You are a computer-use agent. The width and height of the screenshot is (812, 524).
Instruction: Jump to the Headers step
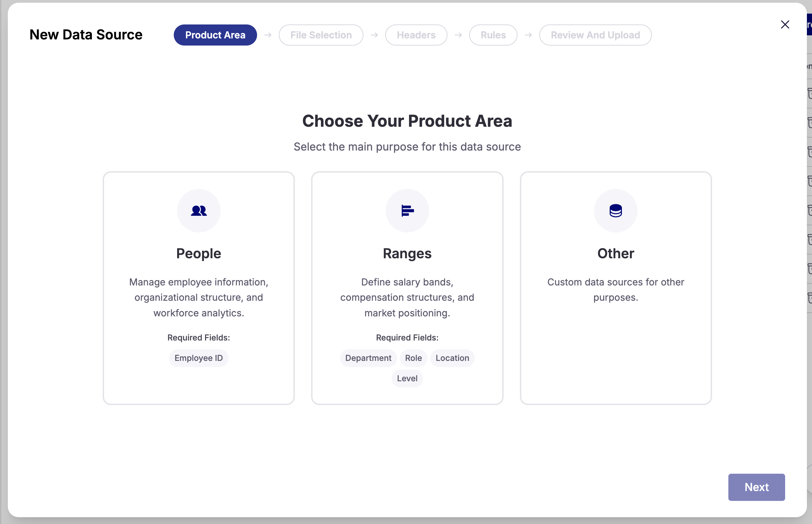416,35
